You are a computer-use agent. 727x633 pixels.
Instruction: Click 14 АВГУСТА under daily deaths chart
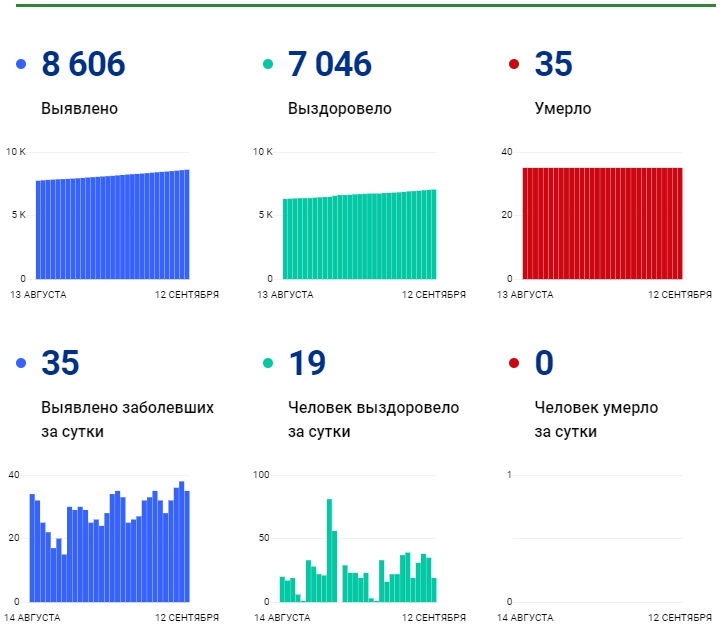[x=525, y=618]
